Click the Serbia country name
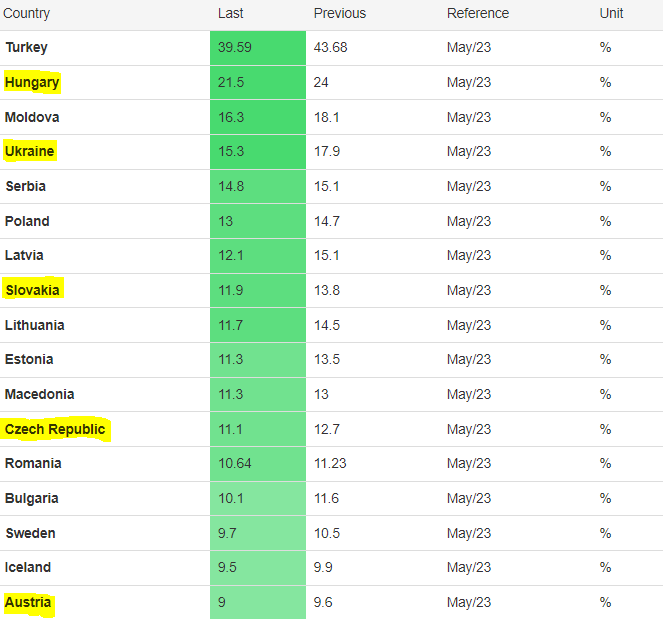The image size is (663, 619). click(x=25, y=186)
